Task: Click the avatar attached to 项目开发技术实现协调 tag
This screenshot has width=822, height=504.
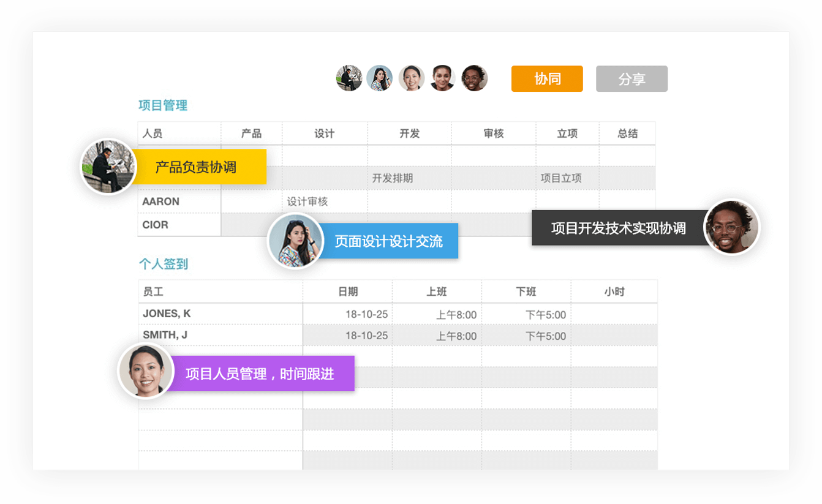Action: (x=732, y=227)
